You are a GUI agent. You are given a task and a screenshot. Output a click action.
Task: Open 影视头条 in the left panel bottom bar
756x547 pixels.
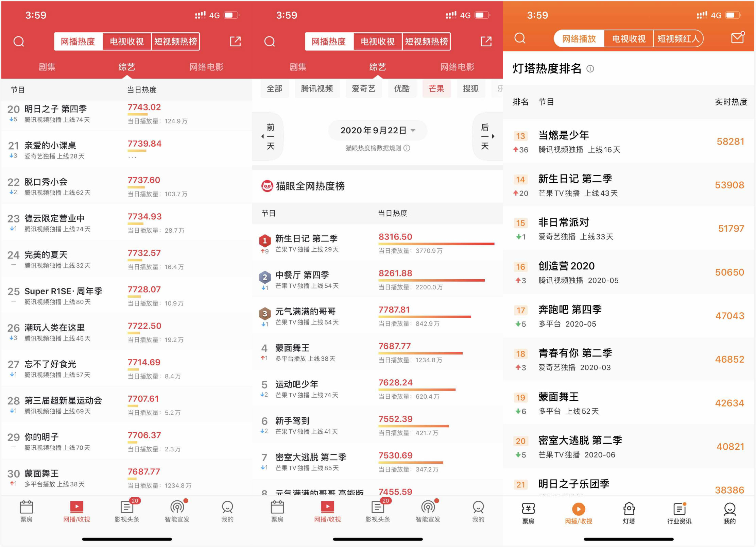[x=127, y=511]
